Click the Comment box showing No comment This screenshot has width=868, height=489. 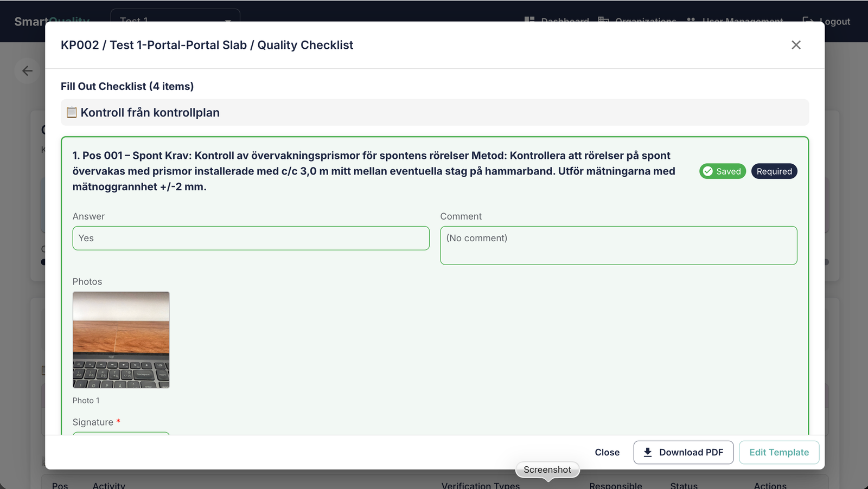618,246
